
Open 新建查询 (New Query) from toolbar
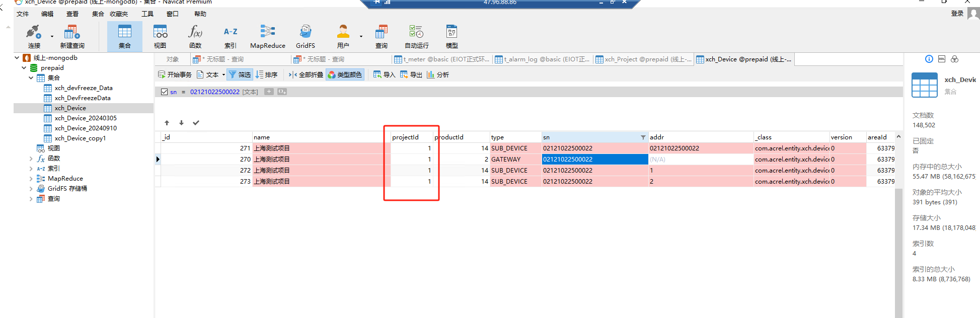point(72,36)
